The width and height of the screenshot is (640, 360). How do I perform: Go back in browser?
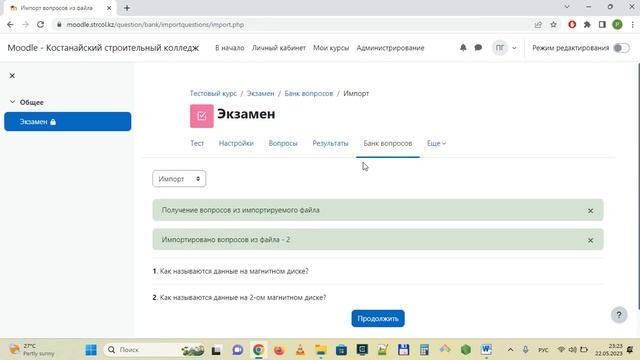point(10,24)
